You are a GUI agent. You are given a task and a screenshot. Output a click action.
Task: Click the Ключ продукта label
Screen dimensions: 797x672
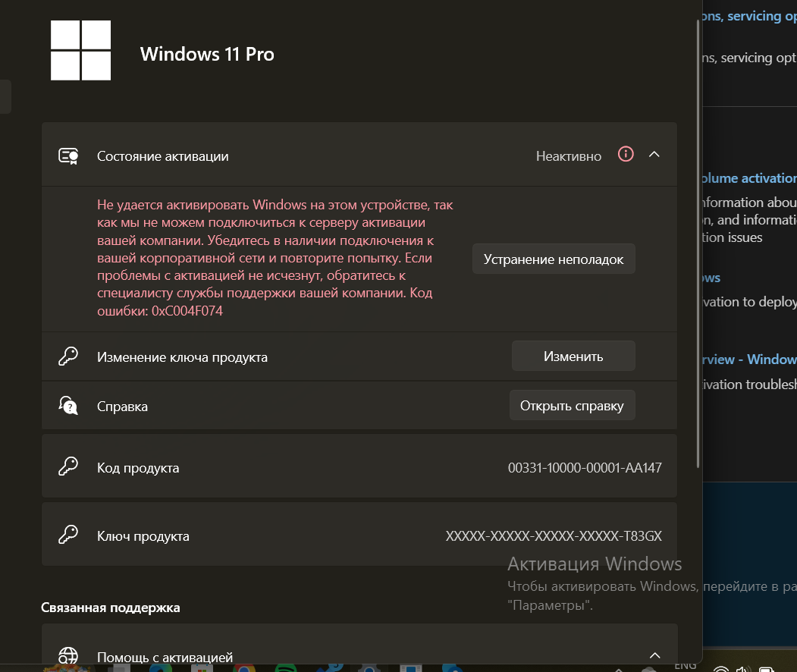(x=143, y=536)
